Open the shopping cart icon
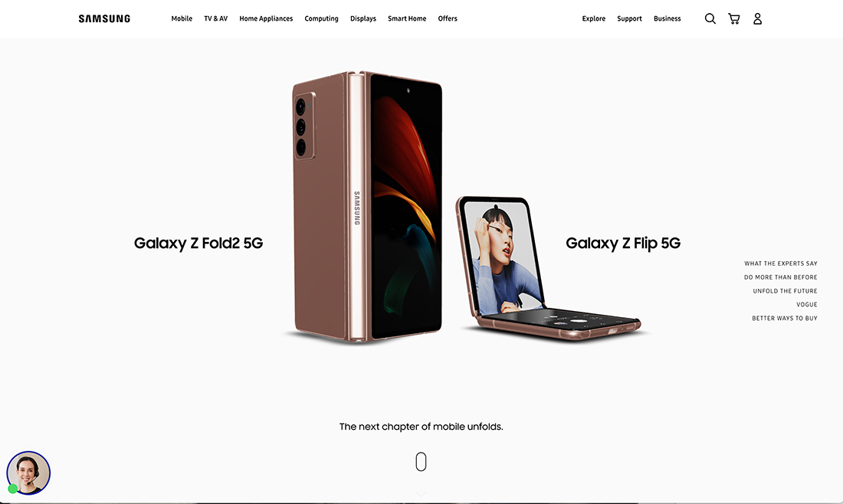Image resolution: width=843 pixels, height=504 pixels. [734, 19]
